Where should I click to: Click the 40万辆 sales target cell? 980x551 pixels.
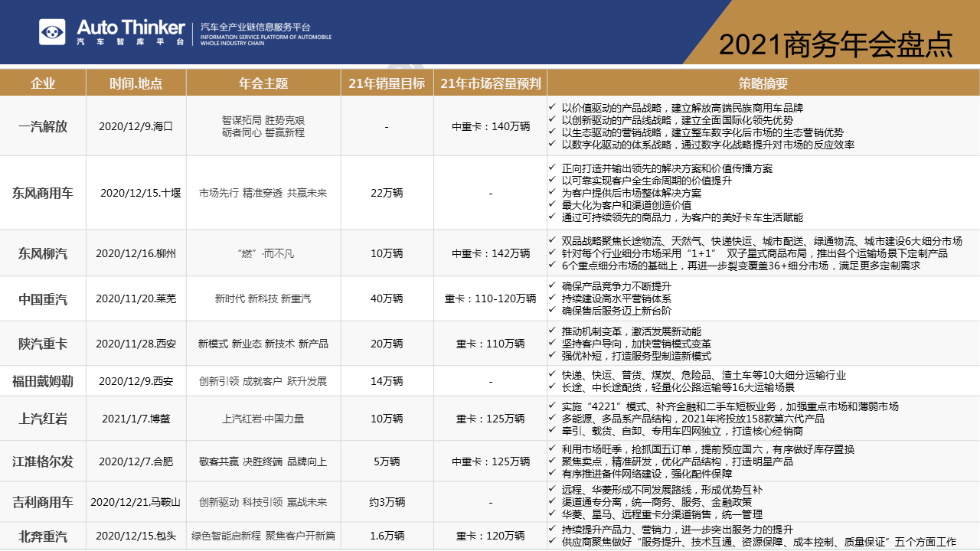click(x=387, y=298)
